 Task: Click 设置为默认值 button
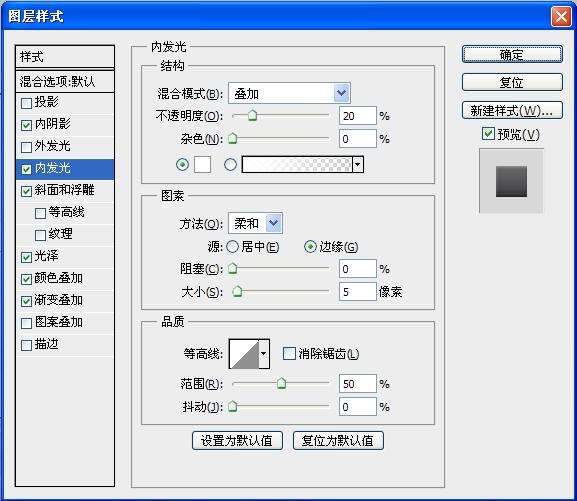(237, 441)
